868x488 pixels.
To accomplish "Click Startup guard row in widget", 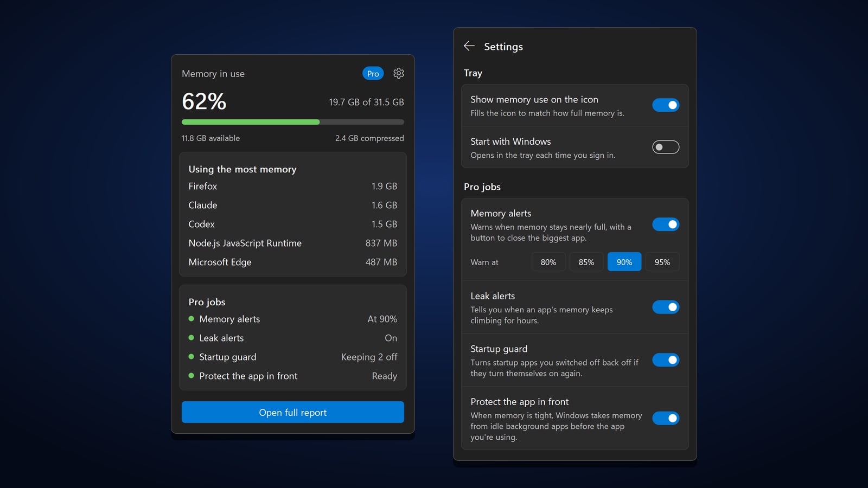I will [293, 357].
